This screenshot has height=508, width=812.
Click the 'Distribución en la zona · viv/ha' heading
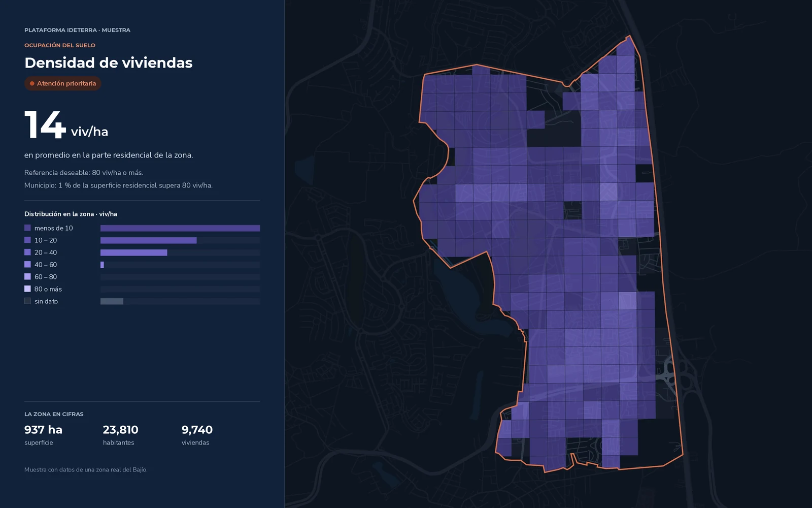coord(71,214)
